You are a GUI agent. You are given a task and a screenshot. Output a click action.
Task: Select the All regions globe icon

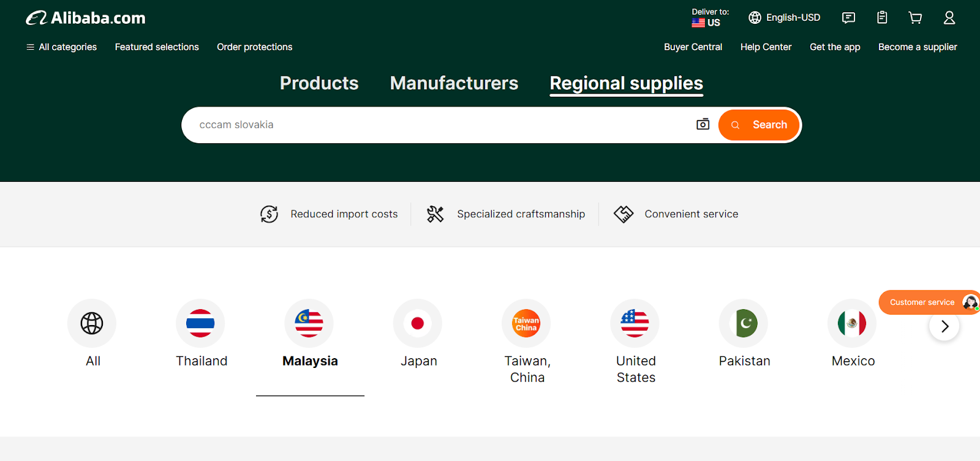(92, 323)
